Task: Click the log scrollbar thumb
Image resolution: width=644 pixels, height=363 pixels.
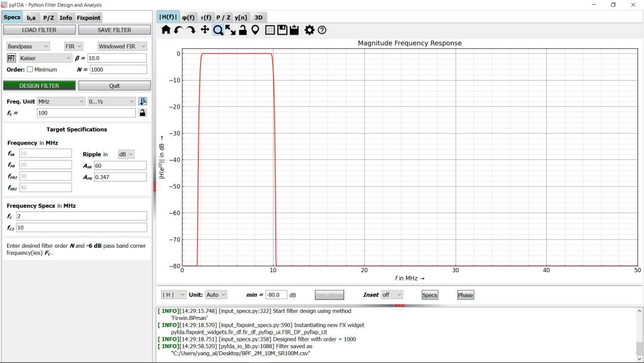Action: pos(639,348)
